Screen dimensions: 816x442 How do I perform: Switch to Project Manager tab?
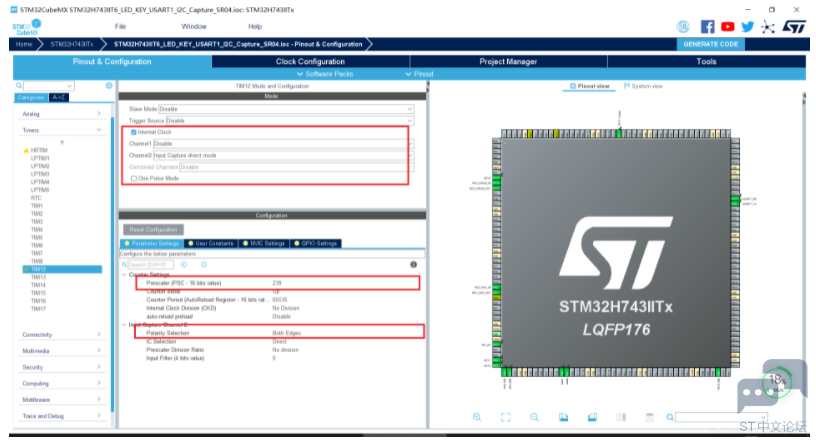pos(508,61)
